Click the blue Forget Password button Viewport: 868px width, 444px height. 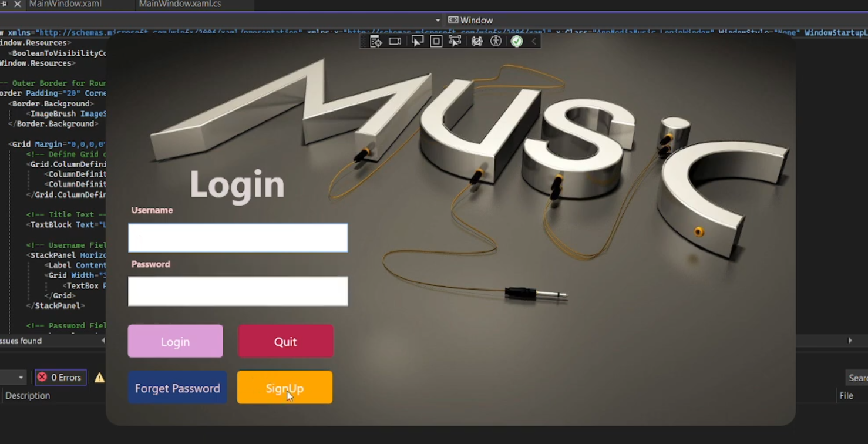tap(177, 388)
